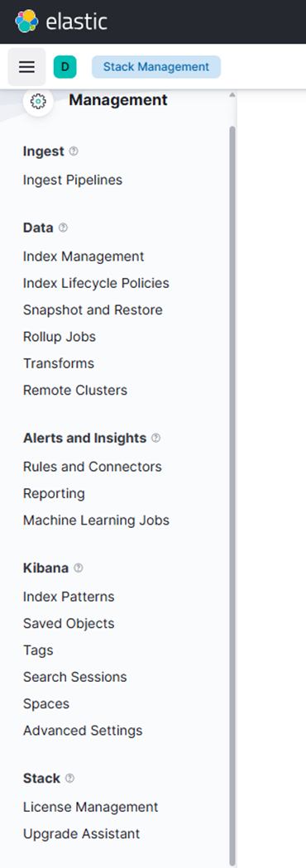The image size is (306, 868).
Task: Open Ingest Pipelines
Action: [x=73, y=180]
